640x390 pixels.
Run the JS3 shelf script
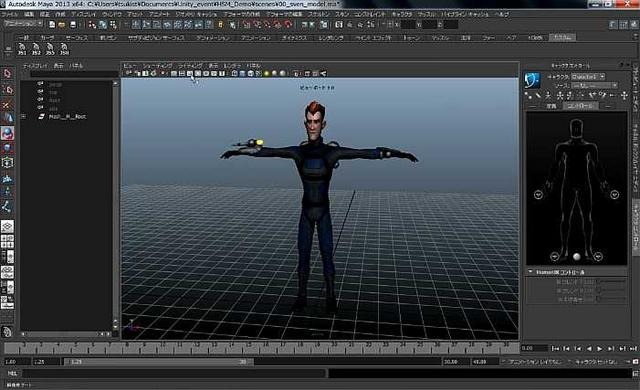tap(50, 49)
